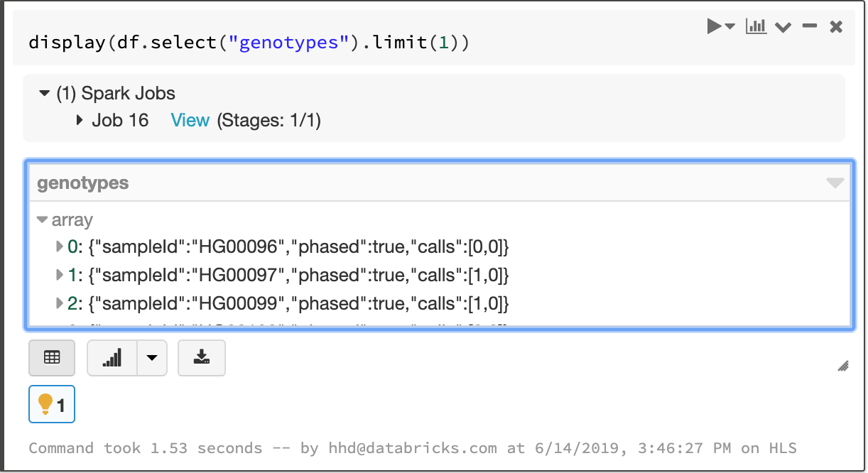The width and height of the screenshot is (868, 473).
Task: Open the View link for Job 16
Action: pos(190,120)
